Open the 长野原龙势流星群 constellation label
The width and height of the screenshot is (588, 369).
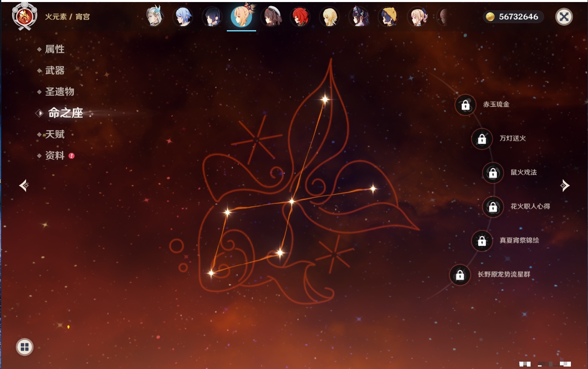click(x=504, y=274)
